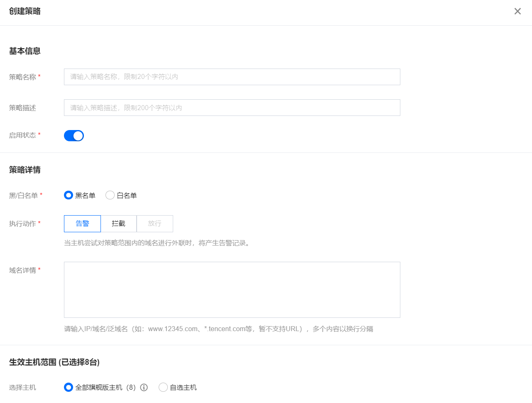Toggle the 启用状态 switch off

(x=74, y=136)
